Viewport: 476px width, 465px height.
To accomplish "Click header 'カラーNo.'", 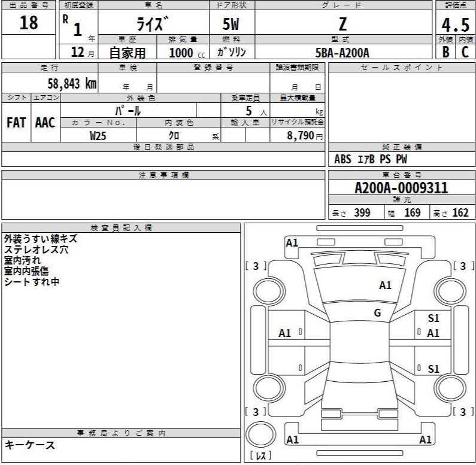I will click(x=98, y=122).
